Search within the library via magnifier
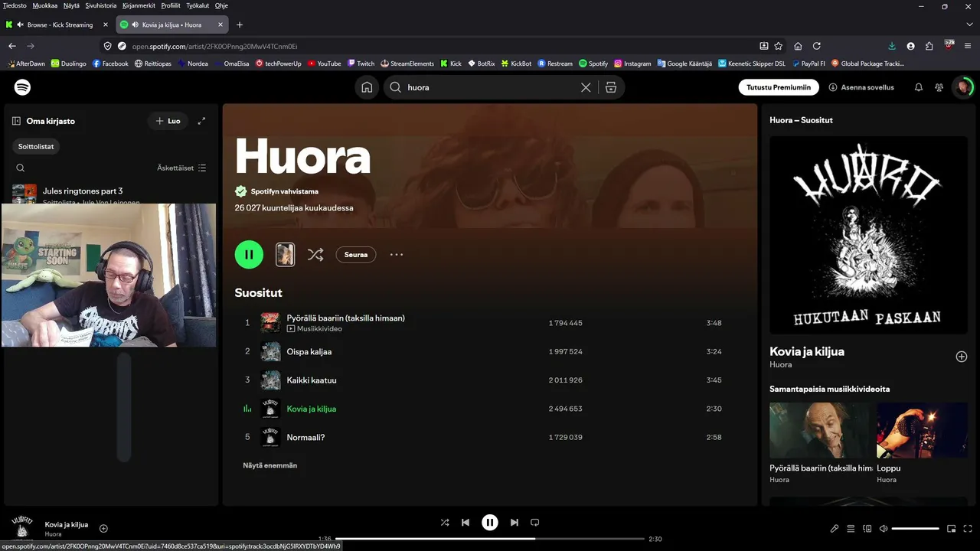Viewport: 980px width, 551px height. click(21, 168)
